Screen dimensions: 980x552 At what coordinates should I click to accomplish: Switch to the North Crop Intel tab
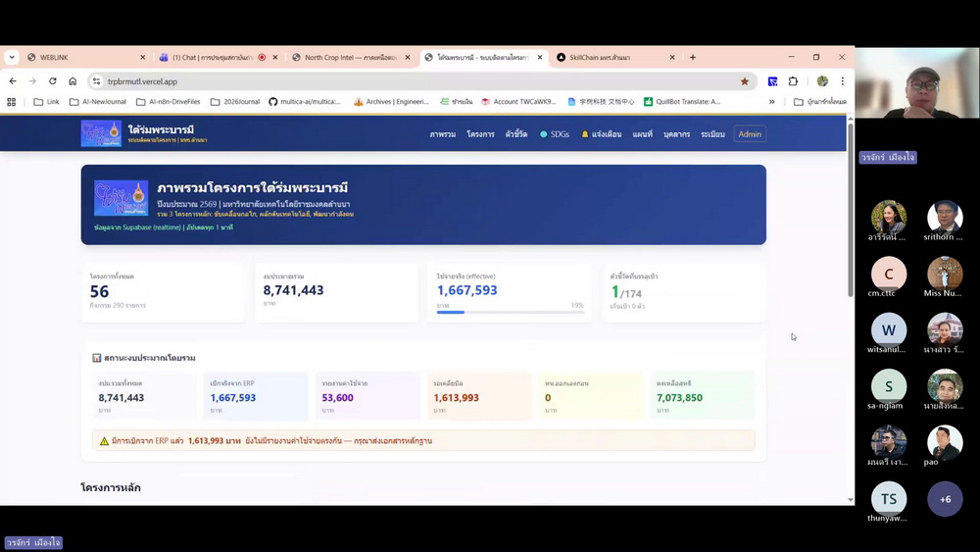click(350, 58)
